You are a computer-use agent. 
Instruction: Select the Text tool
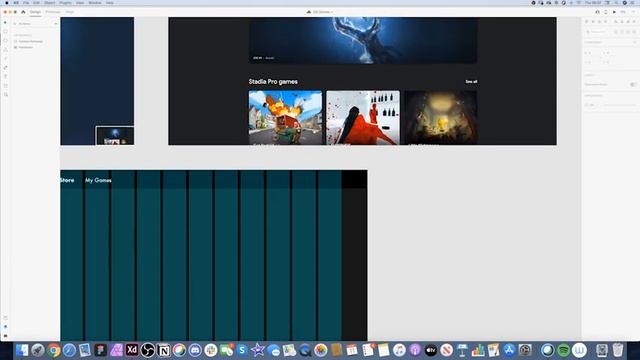(5, 77)
